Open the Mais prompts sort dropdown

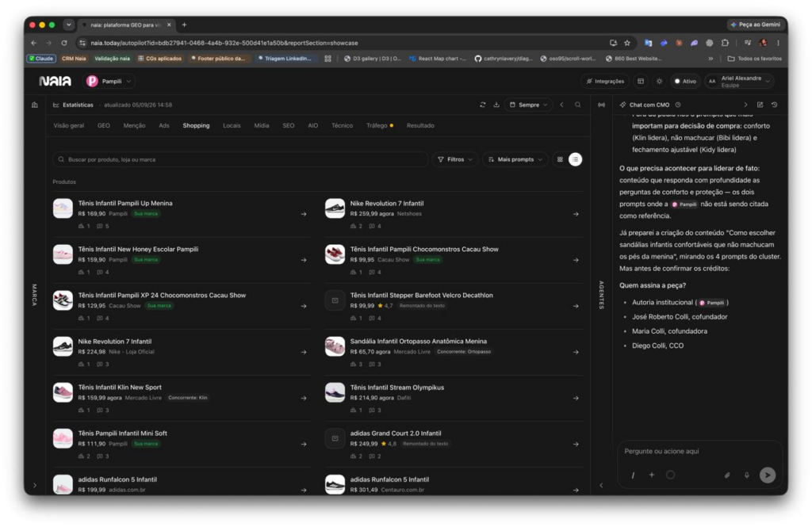[515, 159]
